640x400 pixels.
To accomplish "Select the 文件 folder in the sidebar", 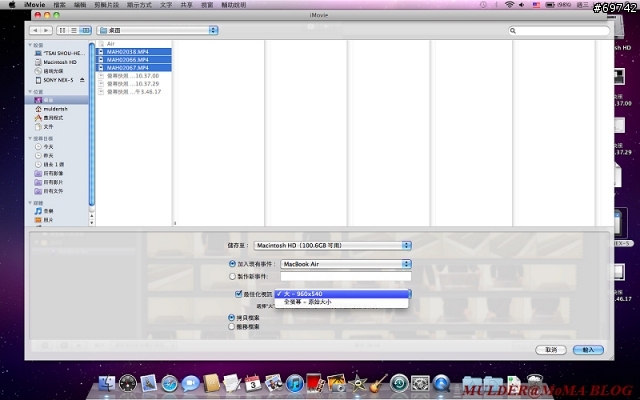I will tap(44, 127).
